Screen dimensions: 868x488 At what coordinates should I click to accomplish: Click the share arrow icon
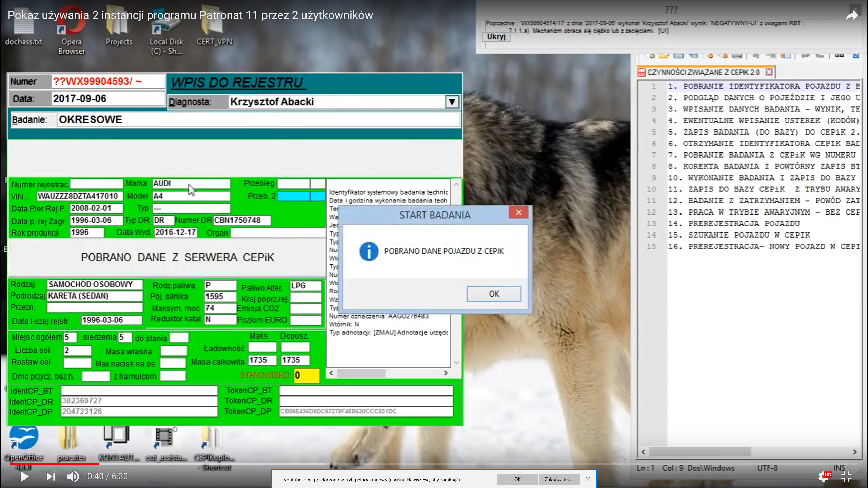(x=852, y=15)
